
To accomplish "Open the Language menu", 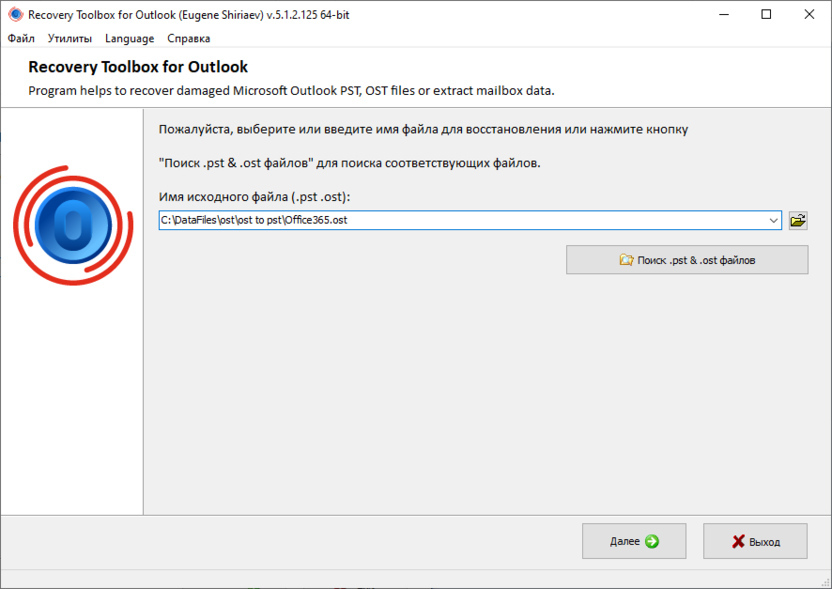I will 129,38.
